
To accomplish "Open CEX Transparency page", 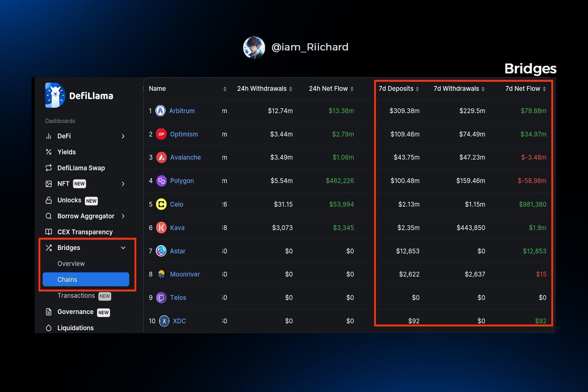I will tap(85, 232).
